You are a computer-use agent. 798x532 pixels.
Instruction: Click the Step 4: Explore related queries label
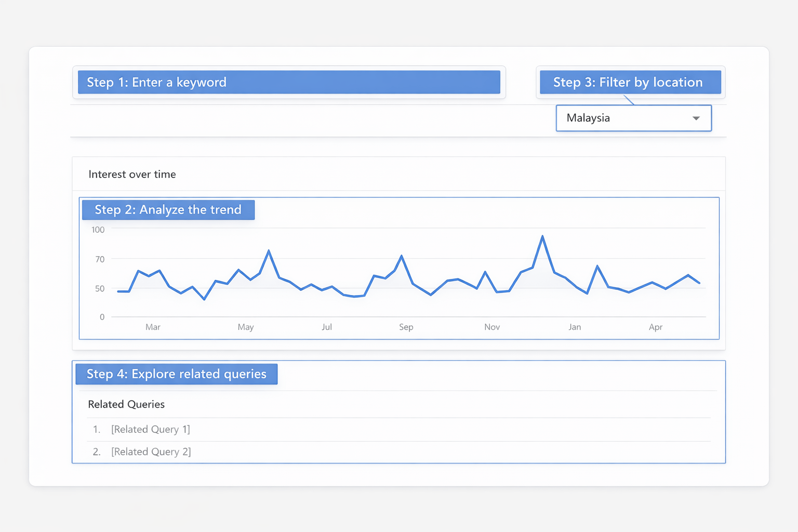tap(176, 374)
